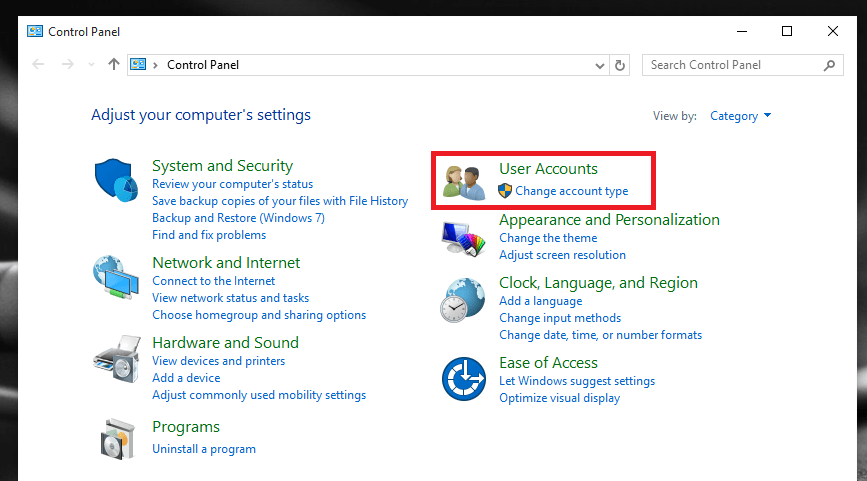Expand the recent locations dropdown arrow
This screenshot has height=481, width=867.
pyautogui.click(x=91, y=65)
